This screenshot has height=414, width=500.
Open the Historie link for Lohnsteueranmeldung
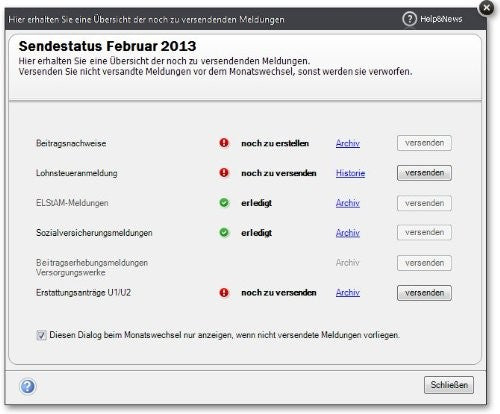[350, 173]
